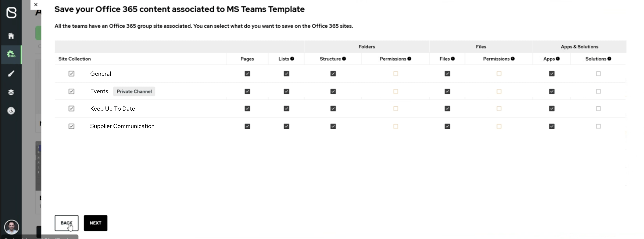Enable Files Permissions for Supplier Communication
This screenshot has width=644, height=239.
499,126
